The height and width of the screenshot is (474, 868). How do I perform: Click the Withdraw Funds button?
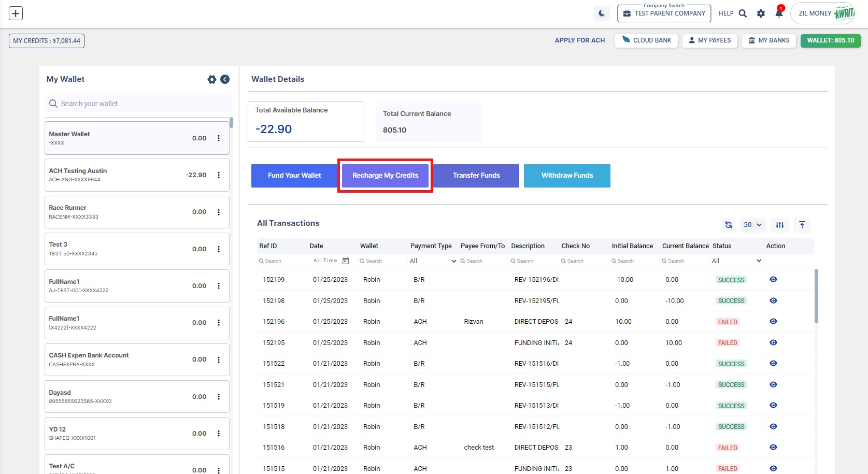pyautogui.click(x=567, y=176)
